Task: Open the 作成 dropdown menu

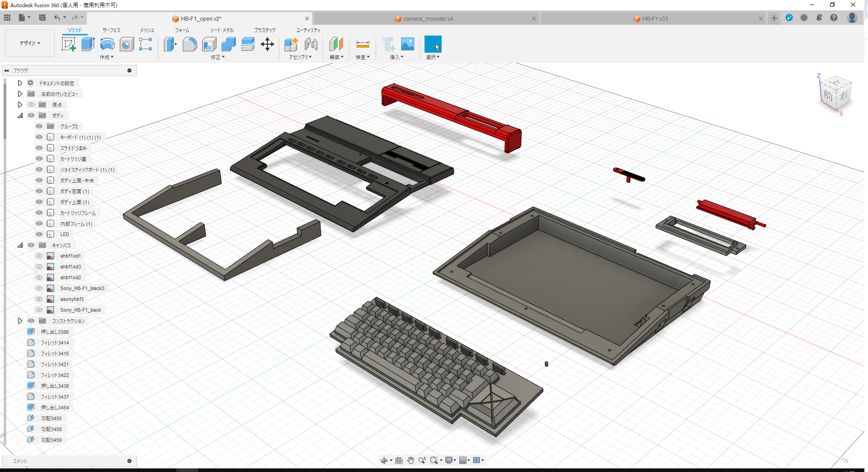Action: click(106, 57)
